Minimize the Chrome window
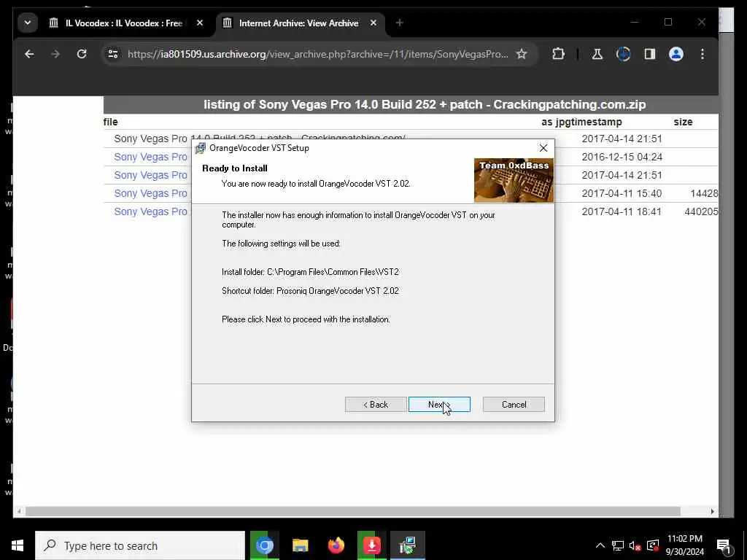The height and width of the screenshot is (560, 747). tap(635, 23)
